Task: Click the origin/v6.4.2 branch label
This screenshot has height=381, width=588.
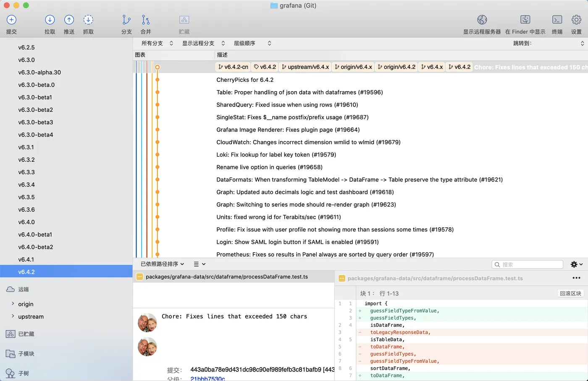Action: tap(396, 67)
